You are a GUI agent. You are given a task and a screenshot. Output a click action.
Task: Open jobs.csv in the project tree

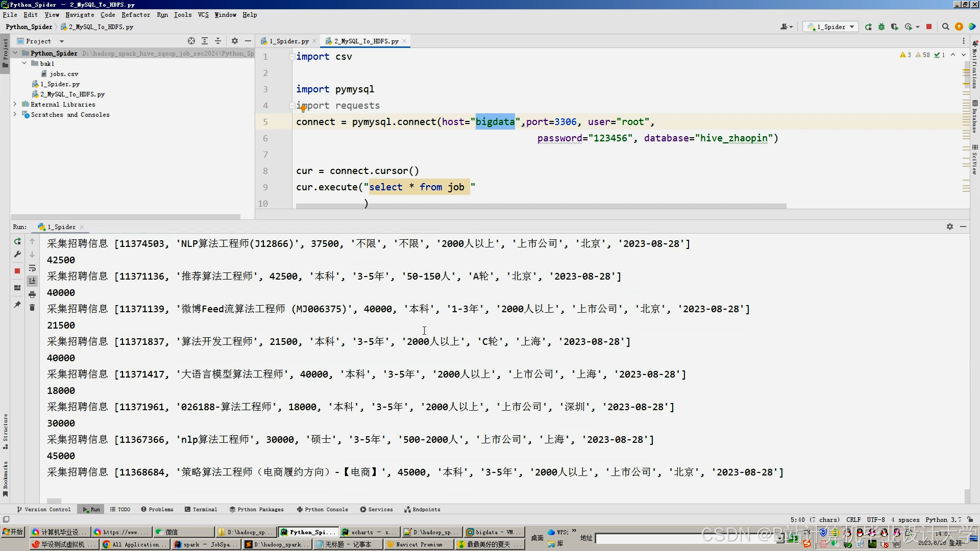tap(64, 74)
